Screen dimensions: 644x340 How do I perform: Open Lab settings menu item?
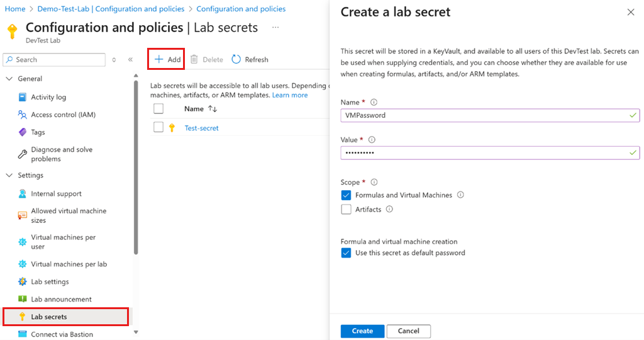pyautogui.click(x=50, y=281)
